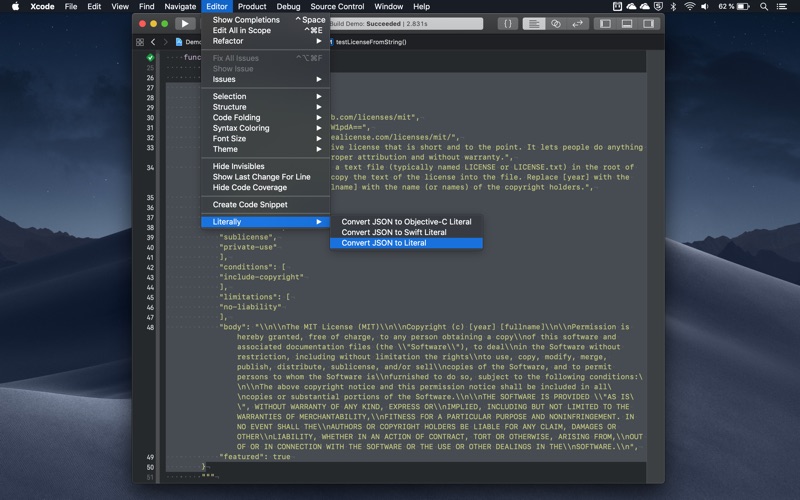Switch to the Assistant editor view
This screenshot has height=500, width=800.
pos(556,23)
